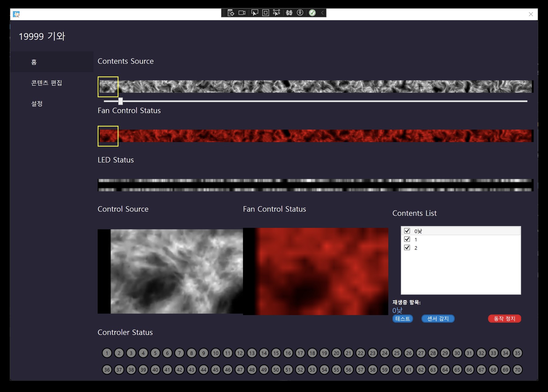
Task: Click the 센서 감지 button
Action: tap(438, 319)
